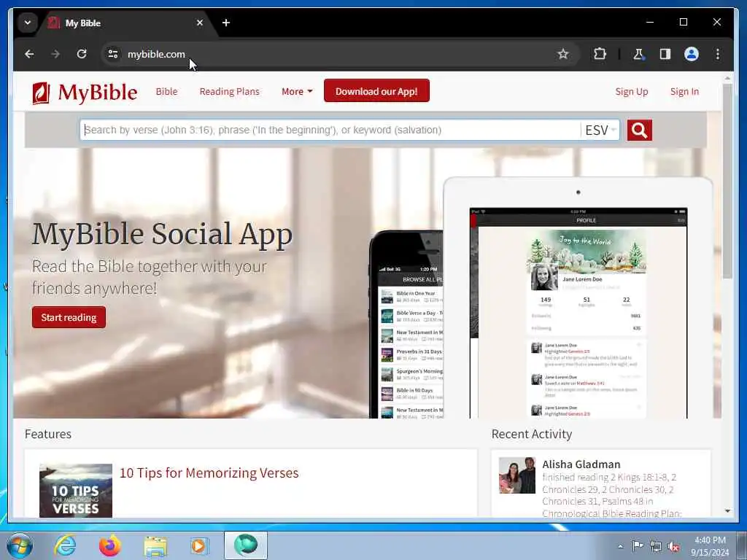Screen dimensions: 747x560
Task: Focus the verse search input field
Action: click(x=330, y=130)
